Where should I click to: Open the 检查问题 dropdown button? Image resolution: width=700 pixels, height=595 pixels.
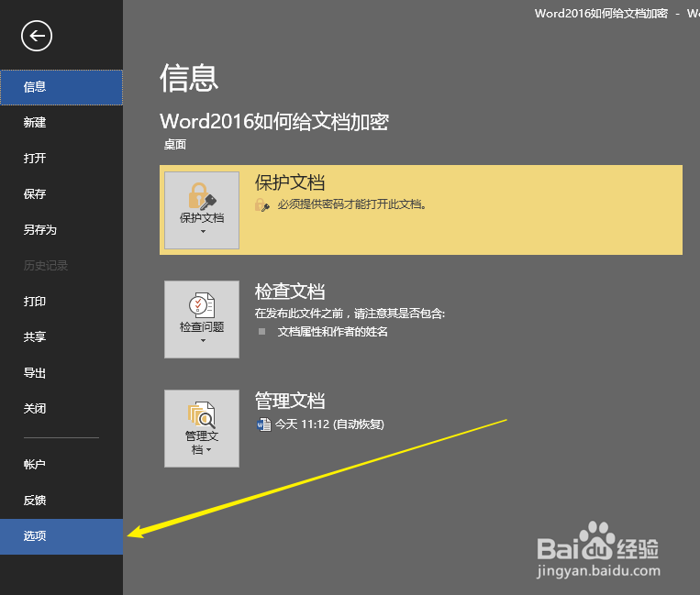tap(202, 319)
